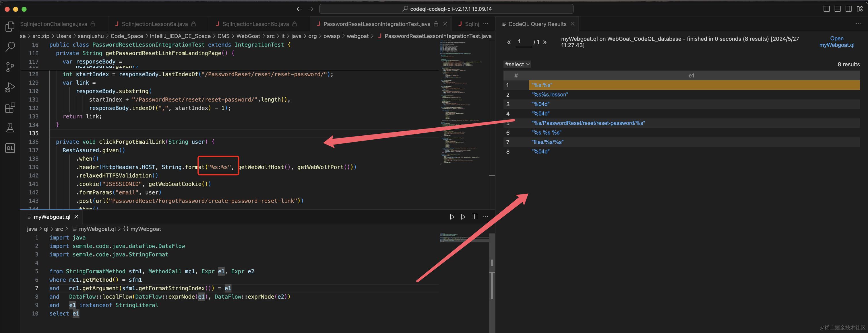Switch to SqlInjectionLesson6b.java tab
Image resolution: width=868 pixels, height=333 pixels.
coord(255,24)
